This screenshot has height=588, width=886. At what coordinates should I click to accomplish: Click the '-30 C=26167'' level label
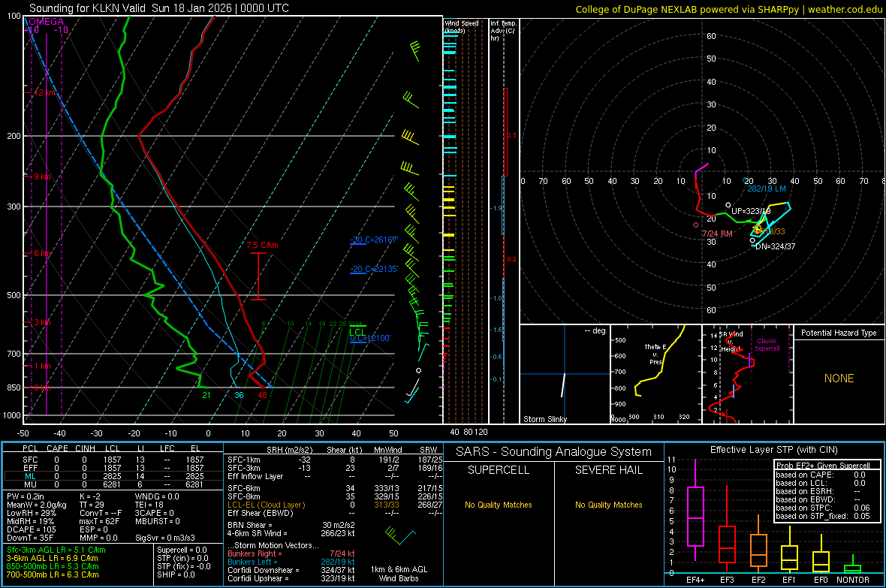[374, 240]
